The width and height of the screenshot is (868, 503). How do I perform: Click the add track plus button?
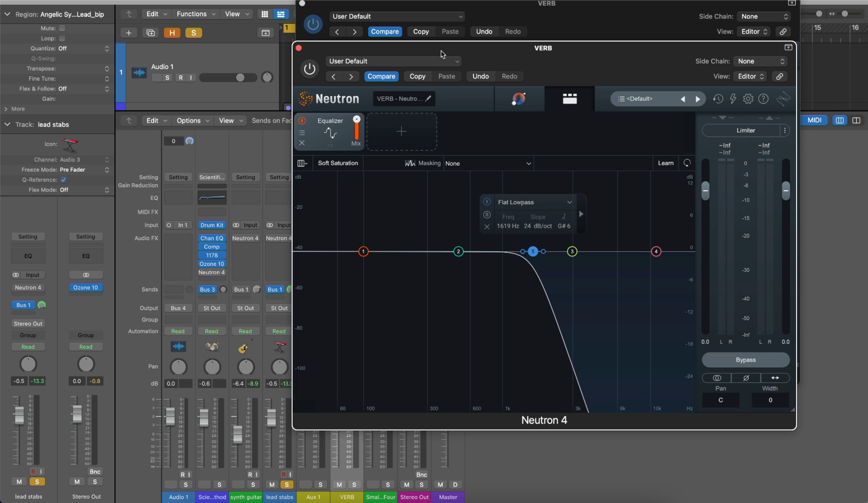[128, 33]
